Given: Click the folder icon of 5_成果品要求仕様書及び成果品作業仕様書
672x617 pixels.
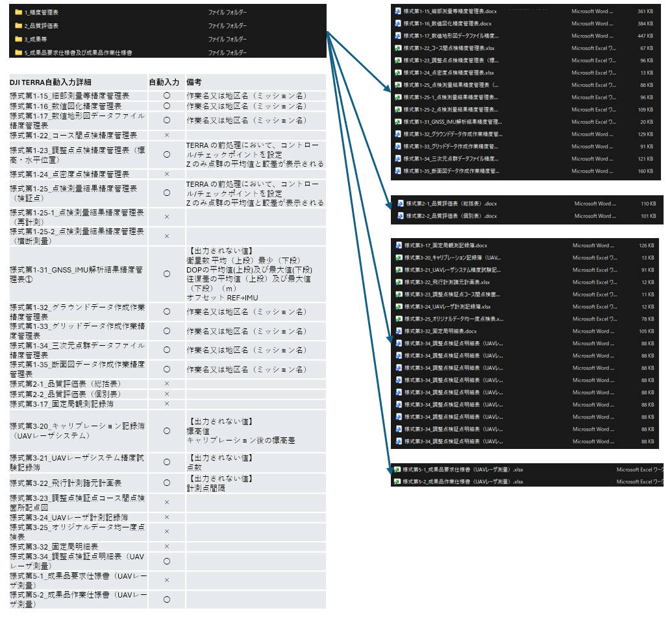Looking at the screenshot, I should pyautogui.click(x=18, y=53).
